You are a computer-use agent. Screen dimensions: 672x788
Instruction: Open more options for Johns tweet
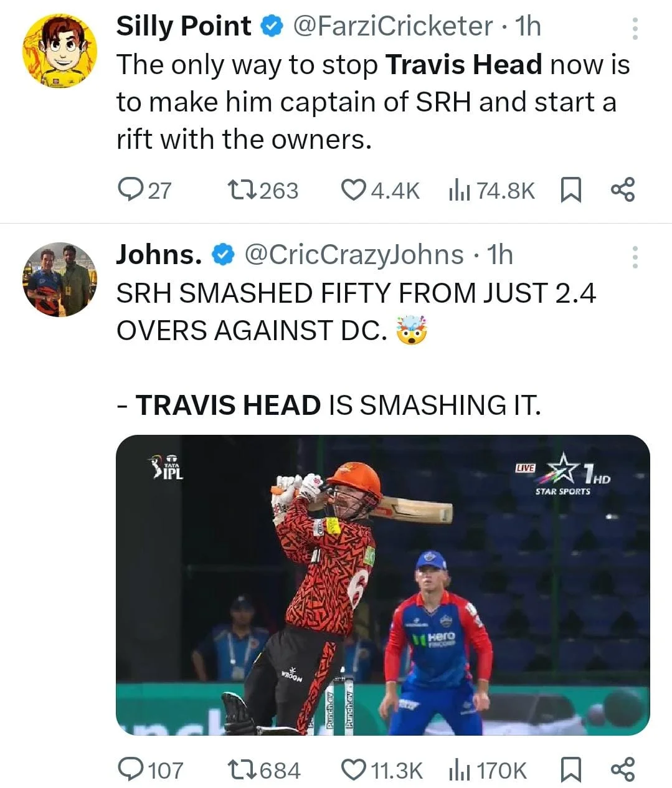635,257
